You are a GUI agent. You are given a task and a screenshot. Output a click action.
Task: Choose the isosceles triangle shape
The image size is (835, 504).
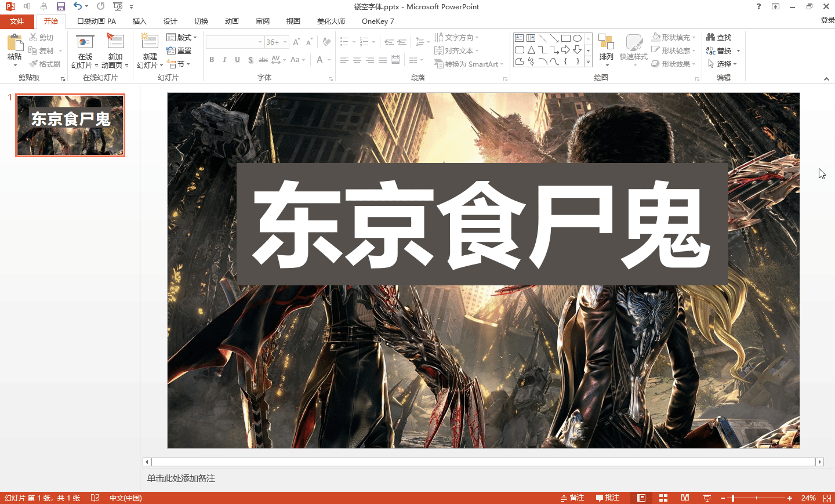531,50
